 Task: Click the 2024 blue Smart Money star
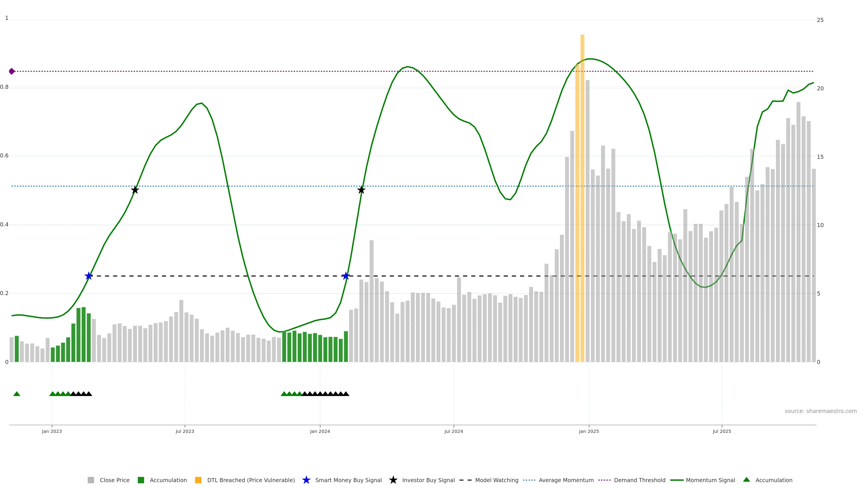pos(346,276)
